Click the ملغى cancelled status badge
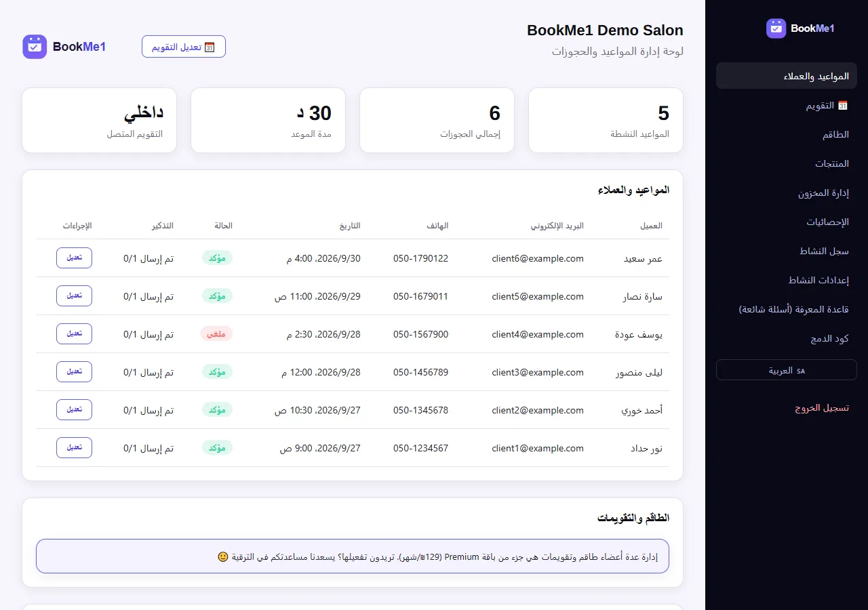The image size is (868, 610). (x=216, y=334)
